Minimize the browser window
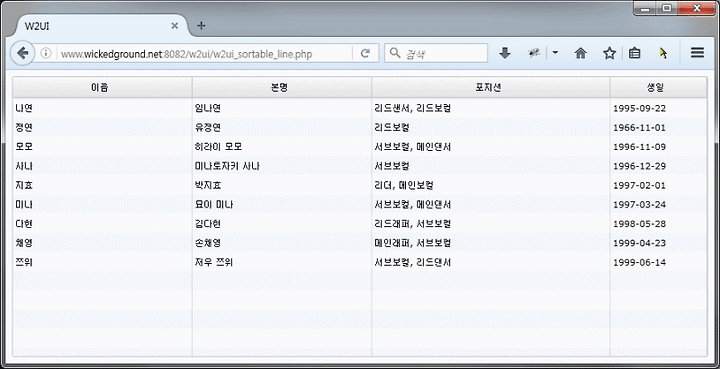Image resolution: width=720 pixels, height=369 pixels. (646, 8)
